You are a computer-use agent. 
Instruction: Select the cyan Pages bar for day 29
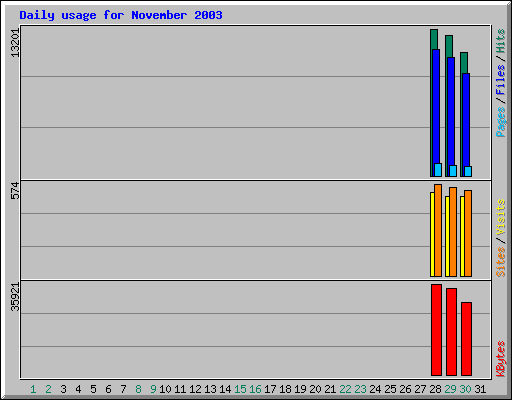point(453,171)
